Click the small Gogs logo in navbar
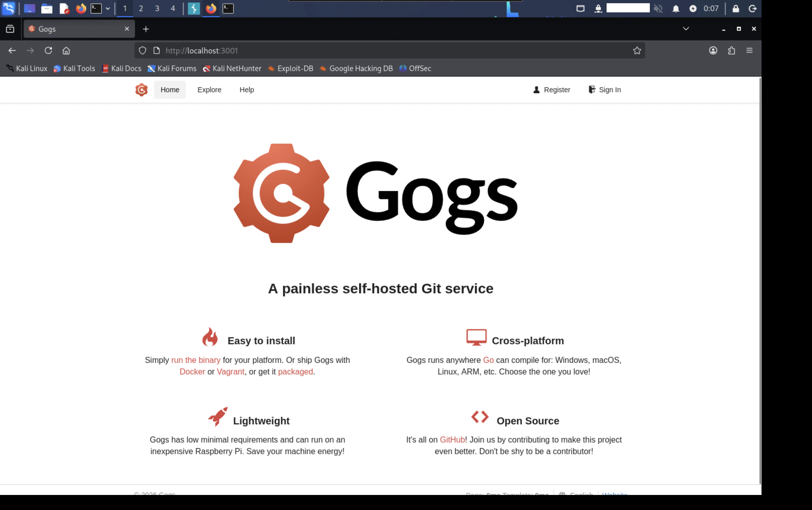812x510 pixels. coord(141,90)
